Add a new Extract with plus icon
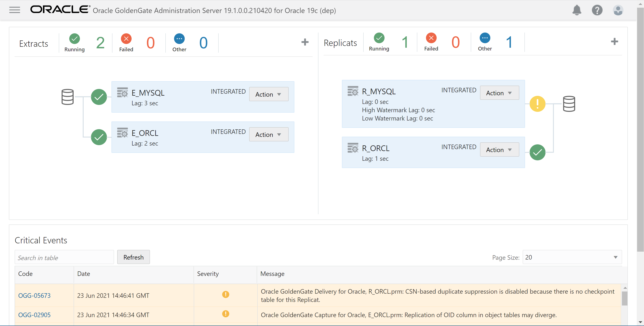 305,42
